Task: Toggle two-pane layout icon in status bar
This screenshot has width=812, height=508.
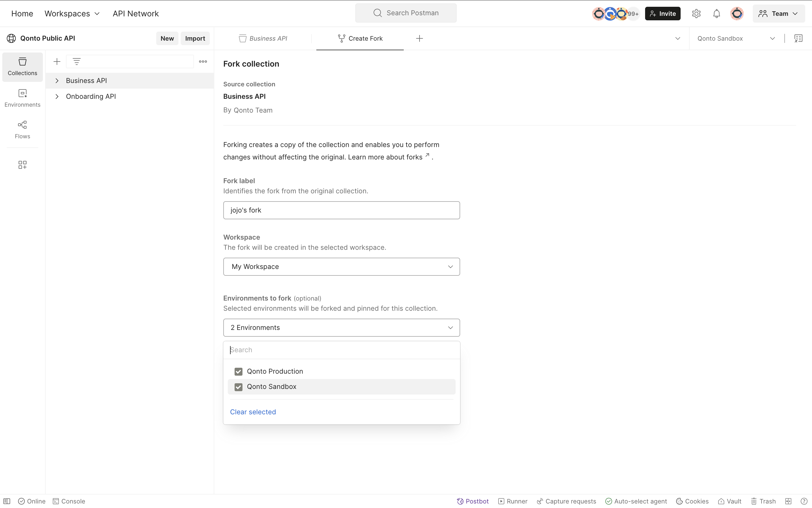Action: (x=788, y=501)
